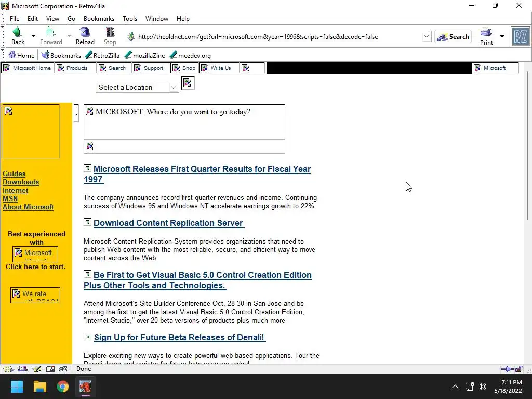Open the Bookmarks folder in personal toolbar
This screenshot has height=399, width=532.
click(x=61, y=55)
